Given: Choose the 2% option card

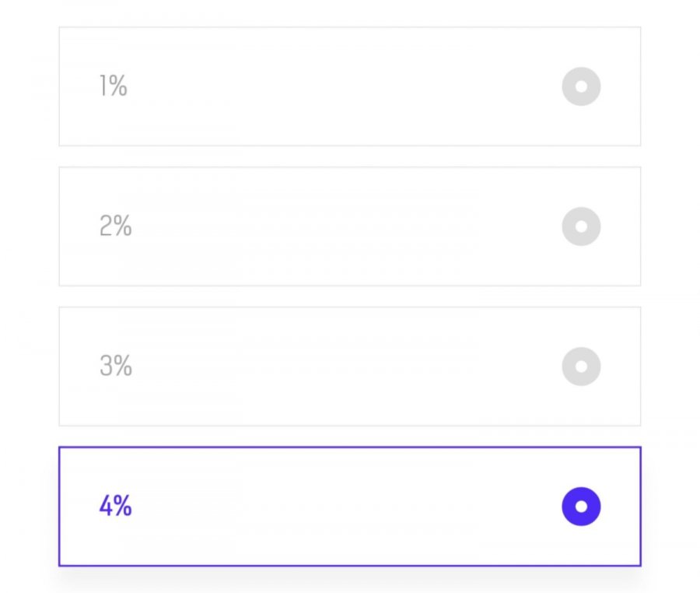Looking at the screenshot, I should [x=349, y=226].
